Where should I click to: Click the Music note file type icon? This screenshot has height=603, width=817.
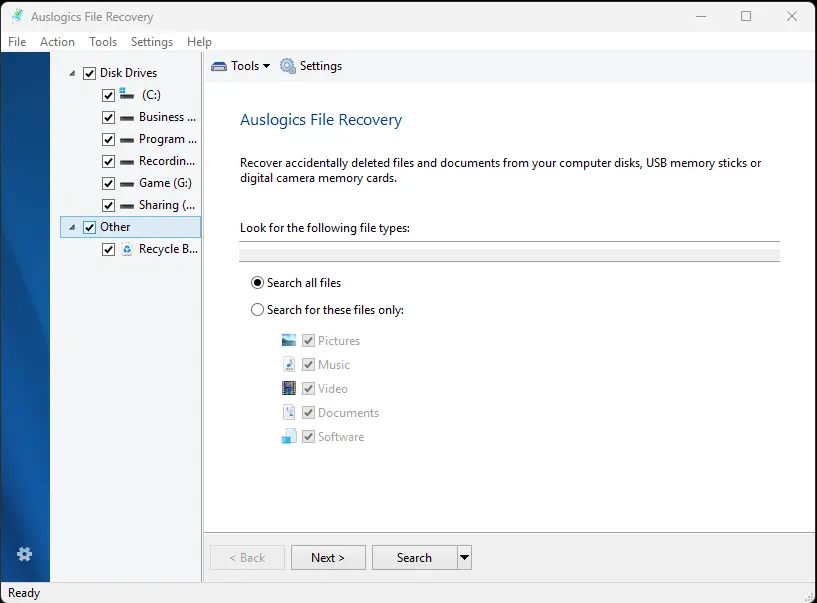pos(289,364)
